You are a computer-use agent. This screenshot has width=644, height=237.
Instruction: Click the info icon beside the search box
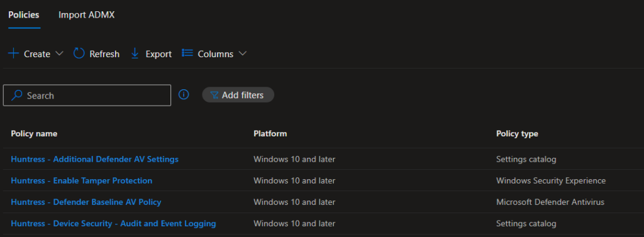(184, 95)
